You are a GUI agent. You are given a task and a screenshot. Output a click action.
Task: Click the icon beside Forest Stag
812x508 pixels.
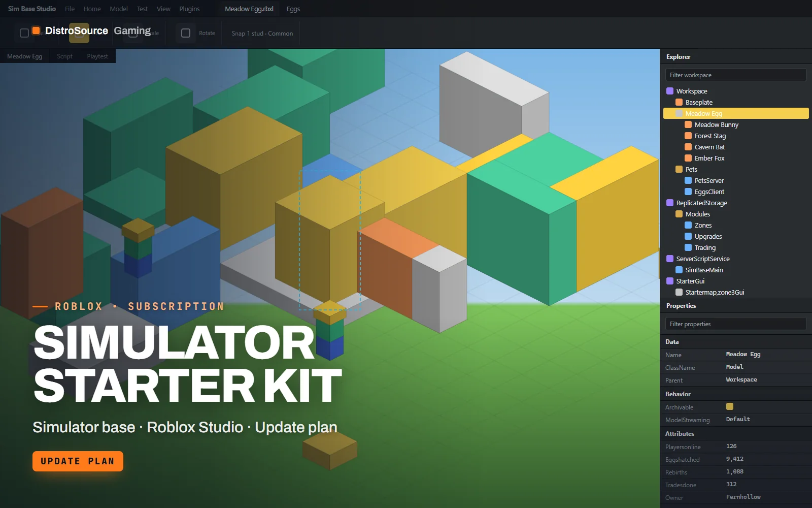pos(688,136)
